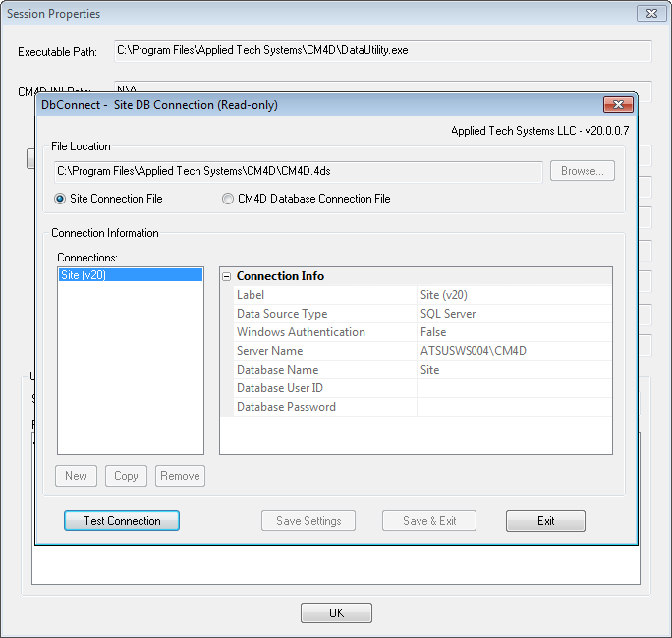Close the DbConnect dialog window
The image size is (672, 638).
click(617, 105)
